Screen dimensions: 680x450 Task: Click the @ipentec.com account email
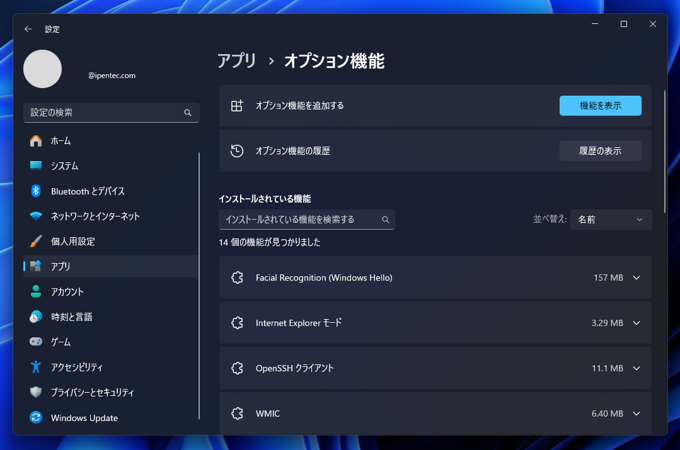(x=112, y=75)
